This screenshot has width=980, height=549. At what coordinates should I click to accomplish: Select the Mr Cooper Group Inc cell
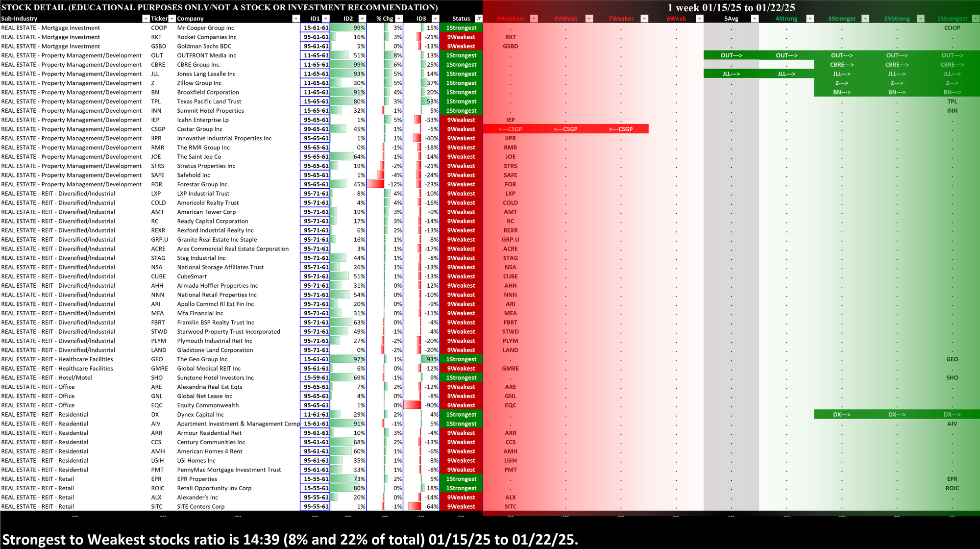[x=205, y=28]
